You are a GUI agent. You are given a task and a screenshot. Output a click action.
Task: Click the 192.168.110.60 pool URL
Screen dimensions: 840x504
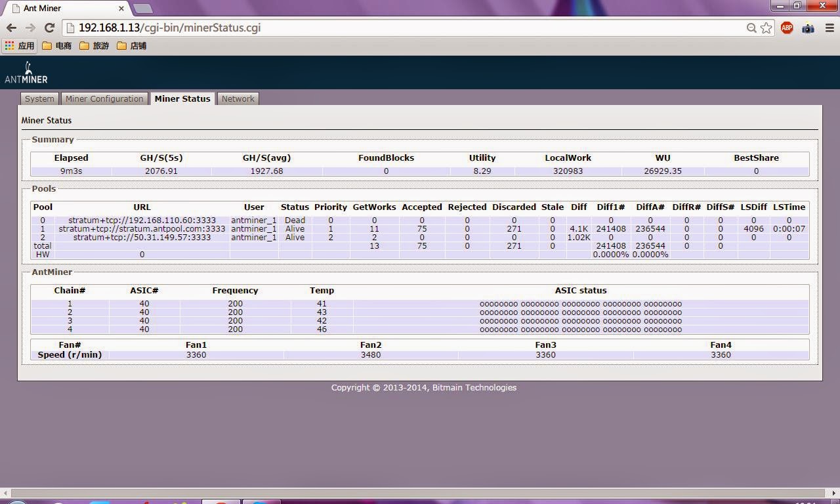[142, 220]
